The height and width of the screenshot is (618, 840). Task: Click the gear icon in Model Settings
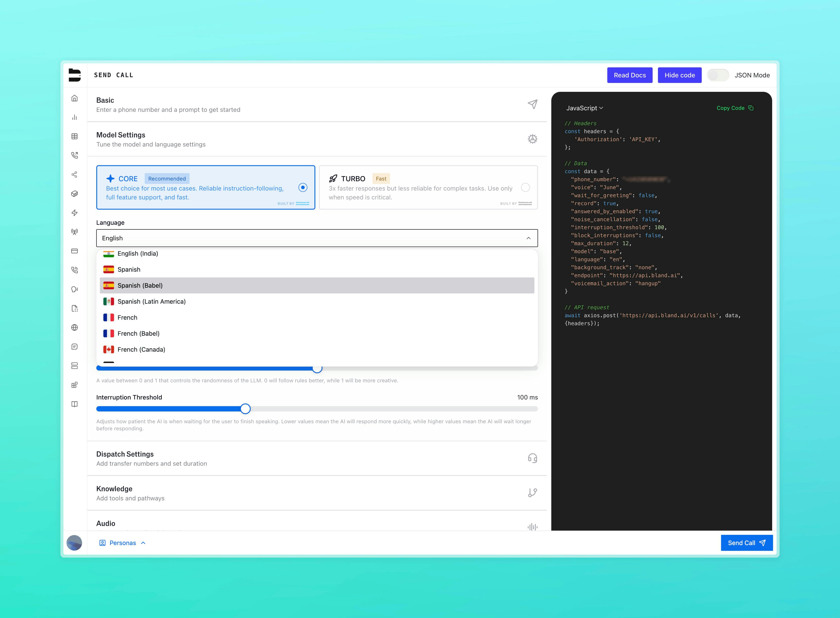coord(532,139)
